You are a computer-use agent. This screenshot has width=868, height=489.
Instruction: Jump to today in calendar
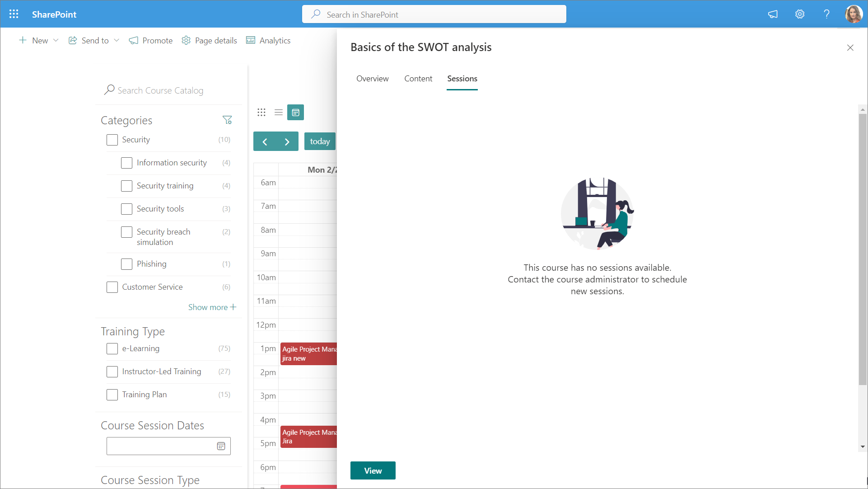pos(320,141)
